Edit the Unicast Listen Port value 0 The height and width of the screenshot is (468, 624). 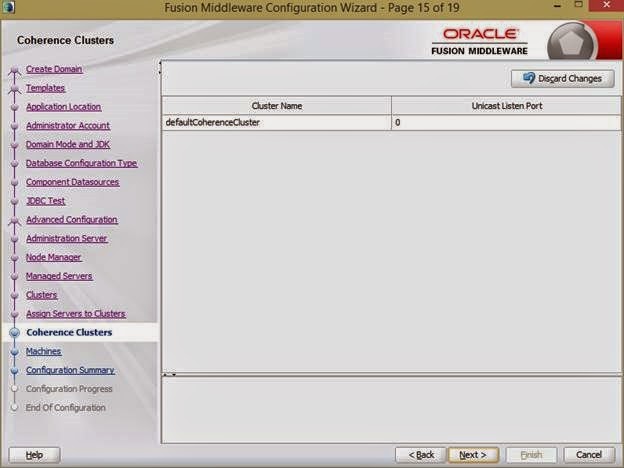click(x=506, y=123)
